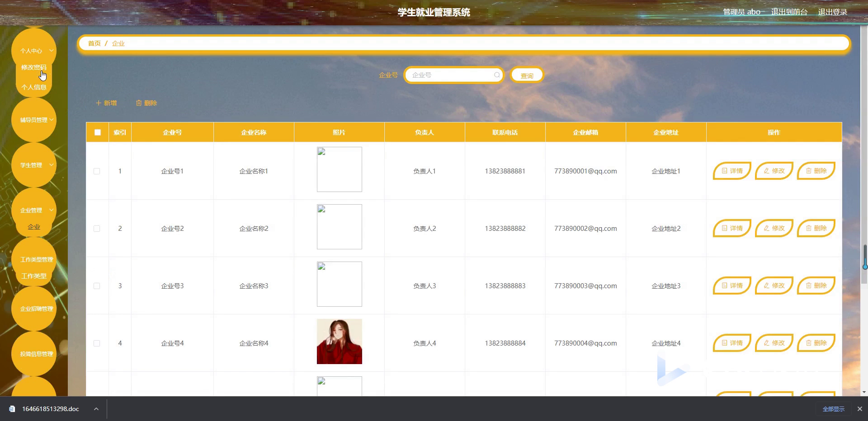Screen dimensions: 868x421
Task: Open 个人信息 in sidebar
Action: click(34, 87)
